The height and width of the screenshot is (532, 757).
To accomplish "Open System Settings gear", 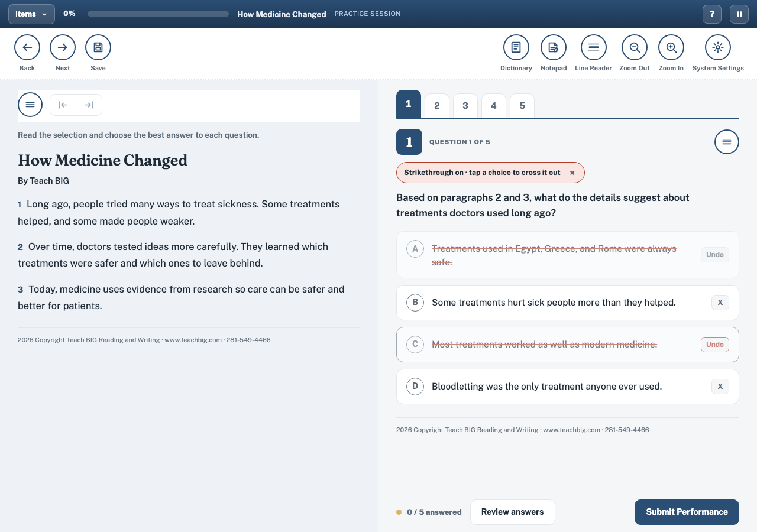I will tap(718, 47).
